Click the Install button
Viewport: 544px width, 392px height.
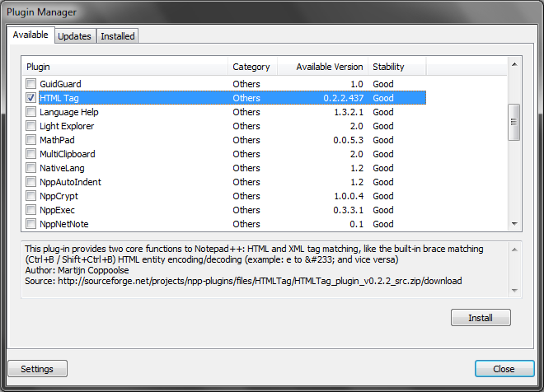click(x=481, y=318)
